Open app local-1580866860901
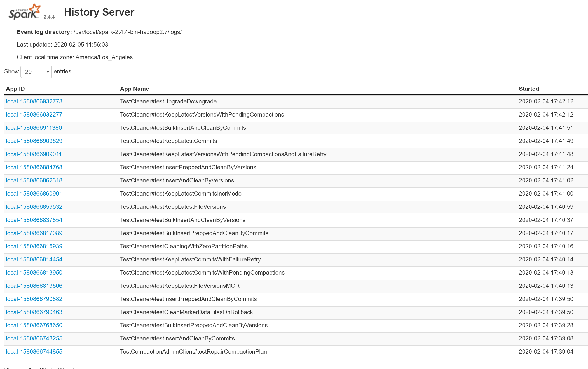The image size is (588, 369). point(34,194)
